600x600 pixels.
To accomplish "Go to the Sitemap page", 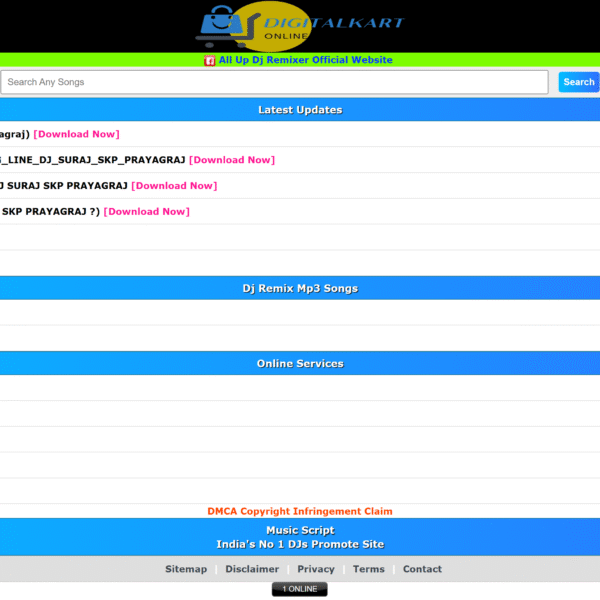I will click(186, 569).
